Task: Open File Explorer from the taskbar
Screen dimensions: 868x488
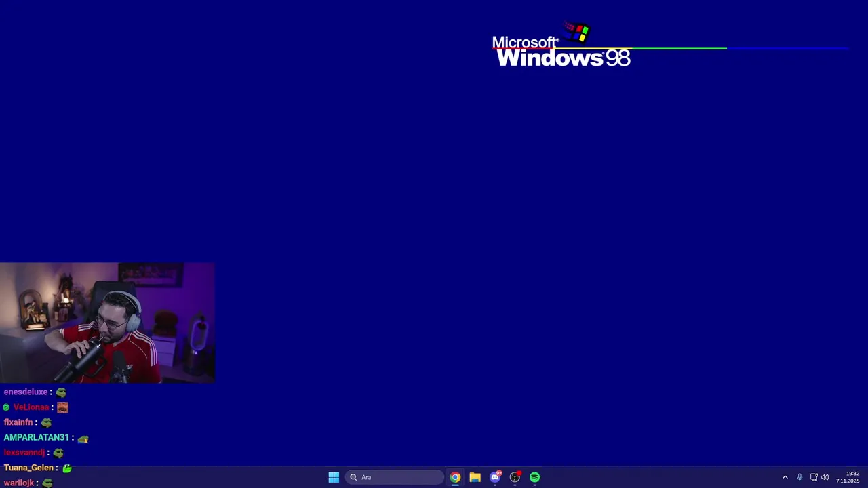Action: click(475, 477)
